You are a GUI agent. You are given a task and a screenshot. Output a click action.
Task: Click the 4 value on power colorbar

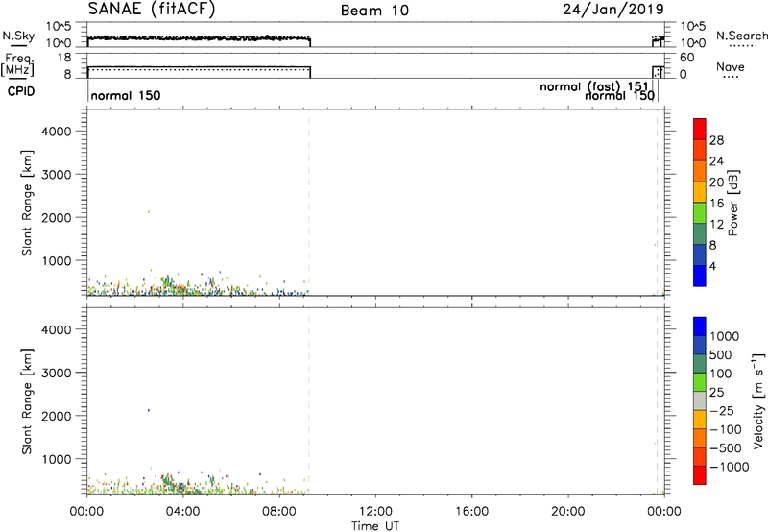pos(713,266)
